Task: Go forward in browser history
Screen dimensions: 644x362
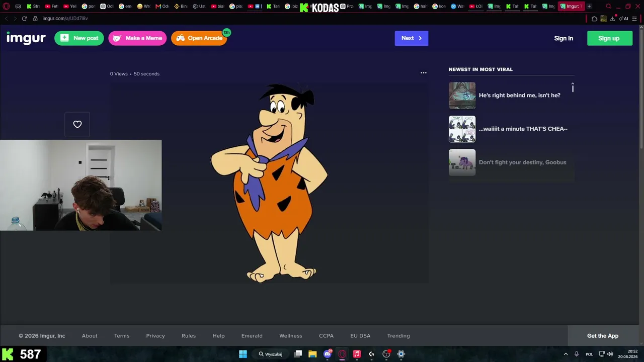Action: click(15, 19)
